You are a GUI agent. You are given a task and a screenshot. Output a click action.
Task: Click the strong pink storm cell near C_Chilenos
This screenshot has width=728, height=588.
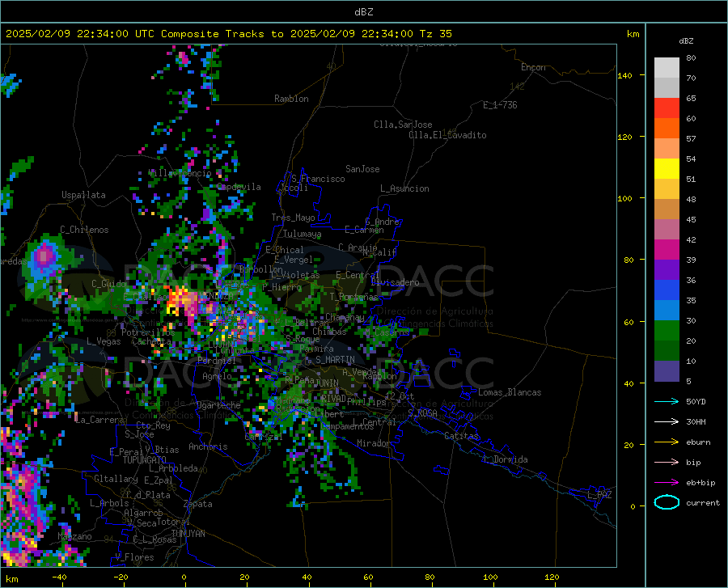tap(45, 256)
